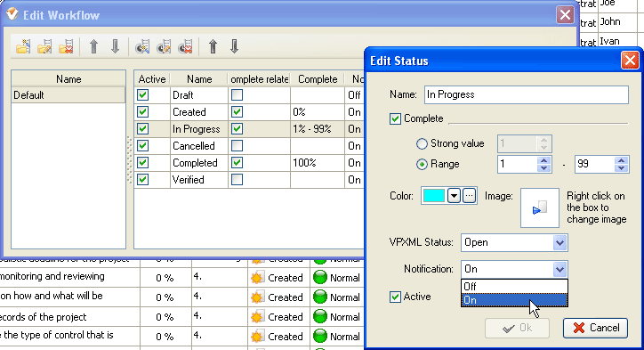The image size is (644, 350).
Task: Uncheck the Active box for the Draft status
Action: pyautogui.click(x=142, y=95)
